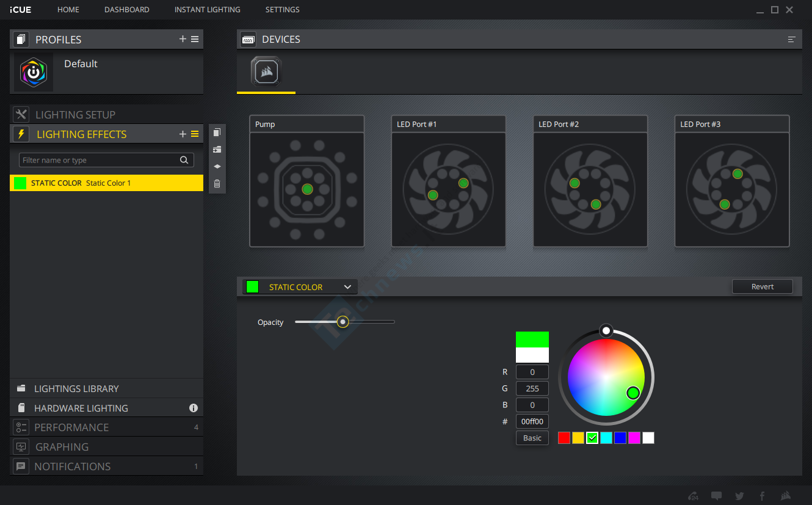Pick the red preset color swatch

click(564, 438)
